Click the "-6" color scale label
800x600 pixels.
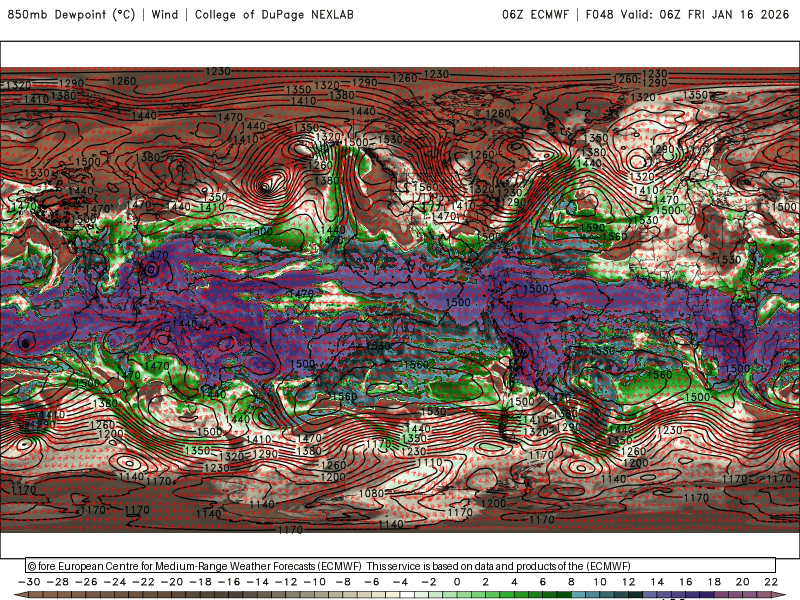click(371, 582)
